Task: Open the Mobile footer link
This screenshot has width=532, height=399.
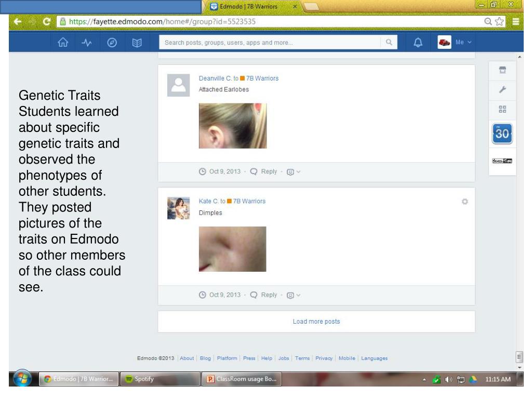Action: 347,358
